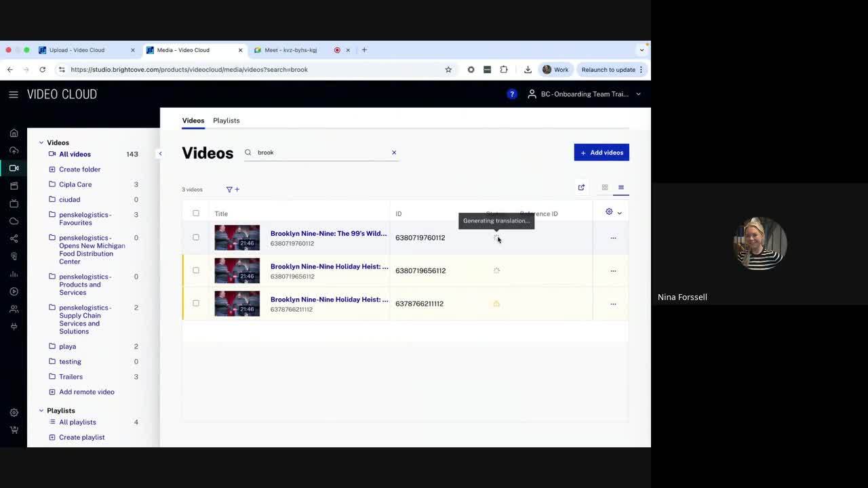868x488 pixels.
Task: Click the warning status icon on third video
Action: (x=496, y=304)
